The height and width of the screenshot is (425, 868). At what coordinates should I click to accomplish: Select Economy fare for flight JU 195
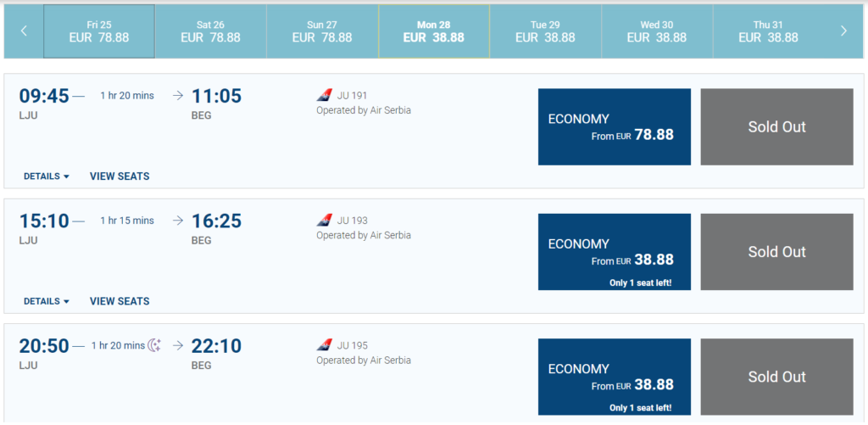pos(615,377)
